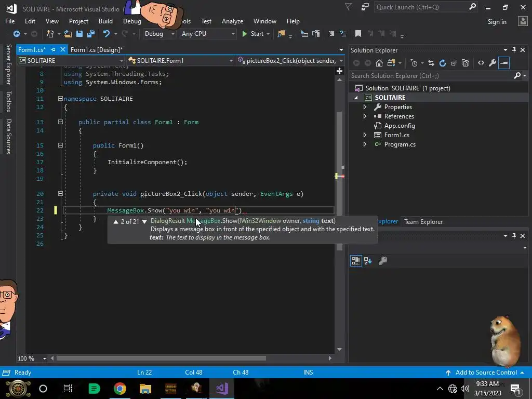
Task: Expand the Form1.cs node in Solution Explorer
Action: (x=365, y=135)
